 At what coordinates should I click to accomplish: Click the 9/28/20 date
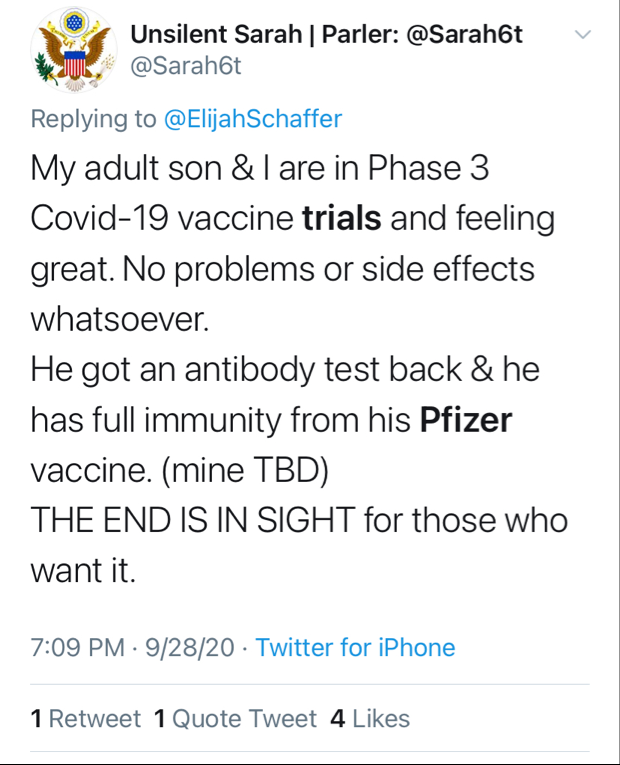(x=190, y=647)
